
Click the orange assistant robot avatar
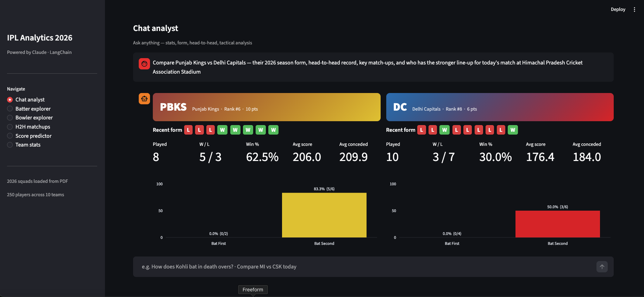pyautogui.click(x=144, y=99)
